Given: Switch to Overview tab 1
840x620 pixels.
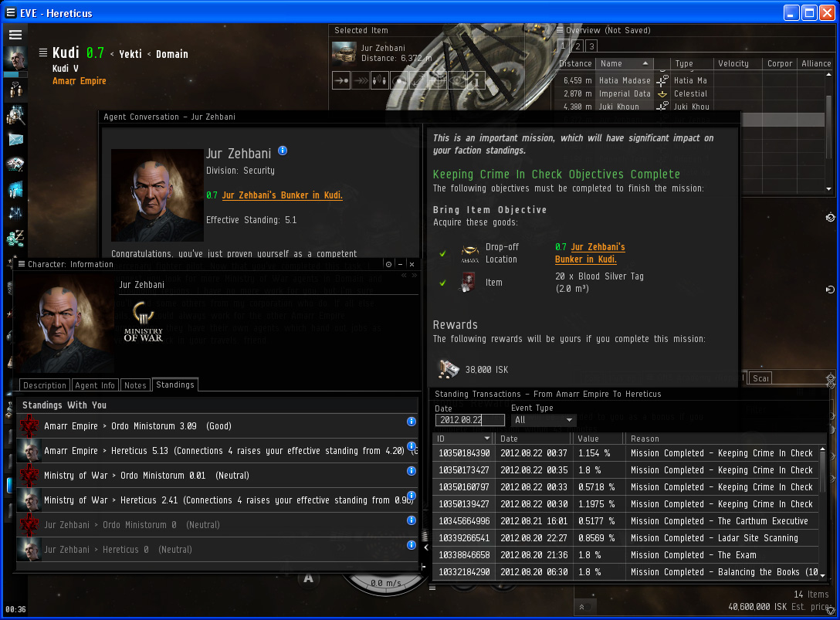Looking at the screenshot, I should point(563,46).
